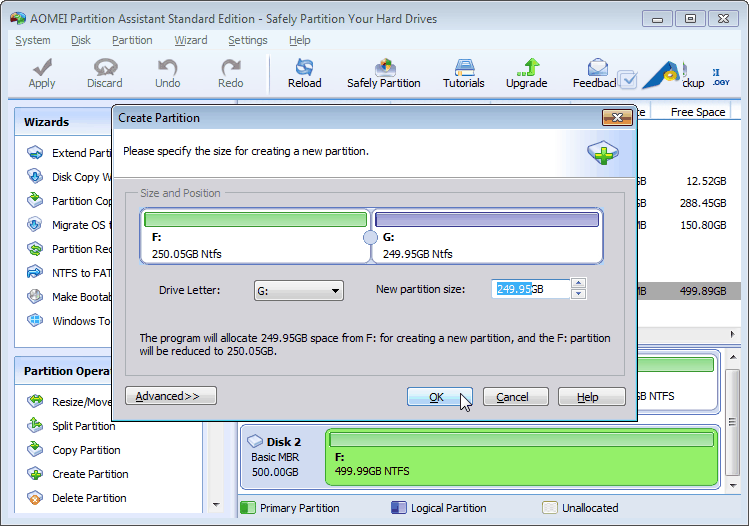This screenshot has height=526, width=749.
Task: Launch the Extend Partition wizard icon
Action: click(x=35, y=153)
